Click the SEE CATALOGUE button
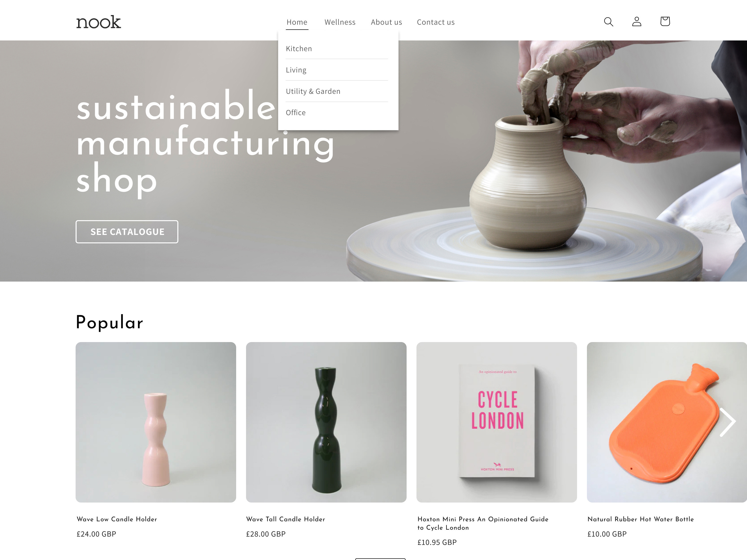The width and height of the screenshot is (747, 560). tap(127, 232)
